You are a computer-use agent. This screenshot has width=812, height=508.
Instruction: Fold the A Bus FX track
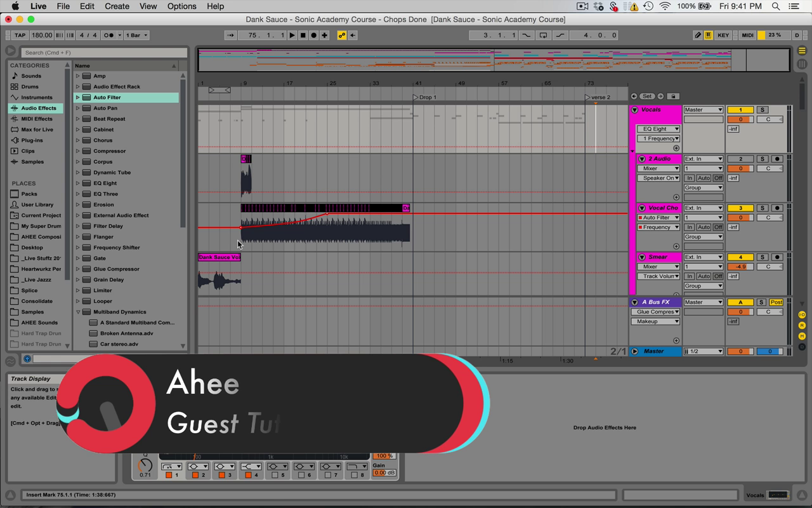click(634, 302)
